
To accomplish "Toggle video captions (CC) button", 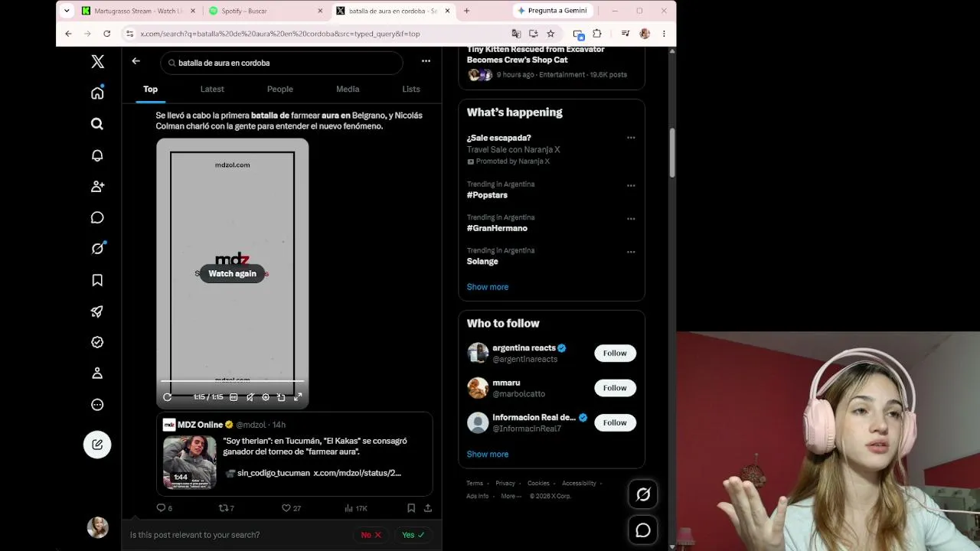I will click(234, 397).
